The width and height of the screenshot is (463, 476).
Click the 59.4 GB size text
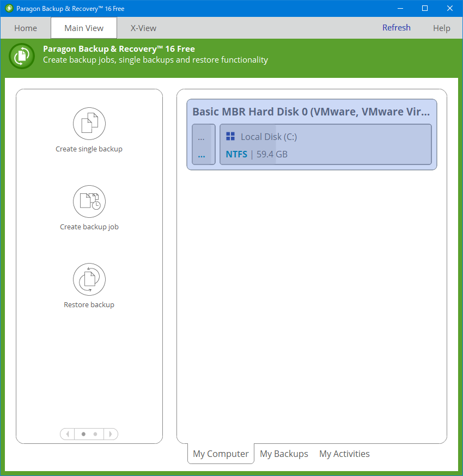tap(272, 154)
